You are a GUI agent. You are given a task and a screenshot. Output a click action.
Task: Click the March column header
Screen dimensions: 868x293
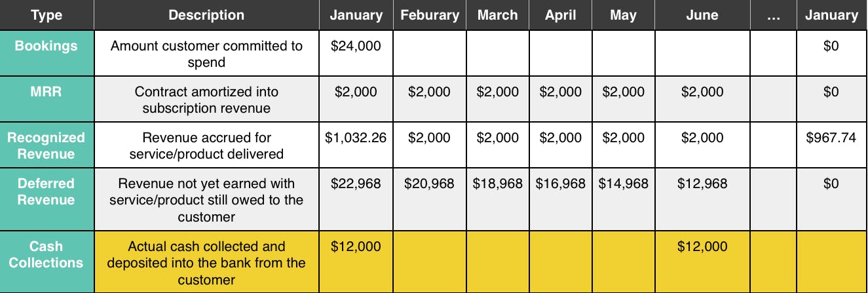497,15
